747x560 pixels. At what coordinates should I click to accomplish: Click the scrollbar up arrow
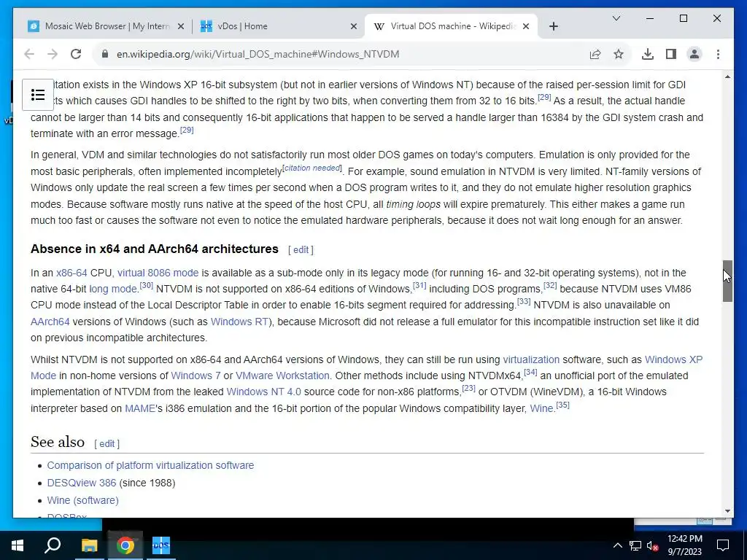point(727,77)
